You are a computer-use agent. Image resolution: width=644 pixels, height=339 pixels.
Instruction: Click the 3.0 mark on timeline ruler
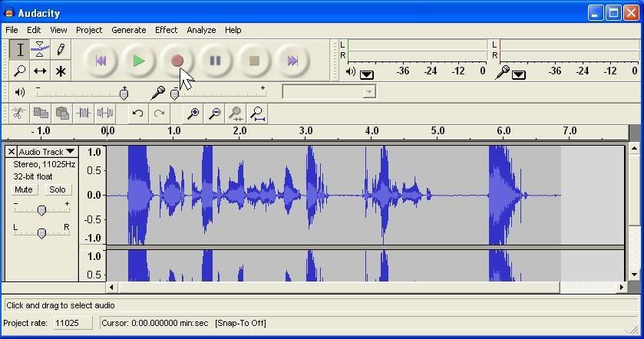coord(305,131)
